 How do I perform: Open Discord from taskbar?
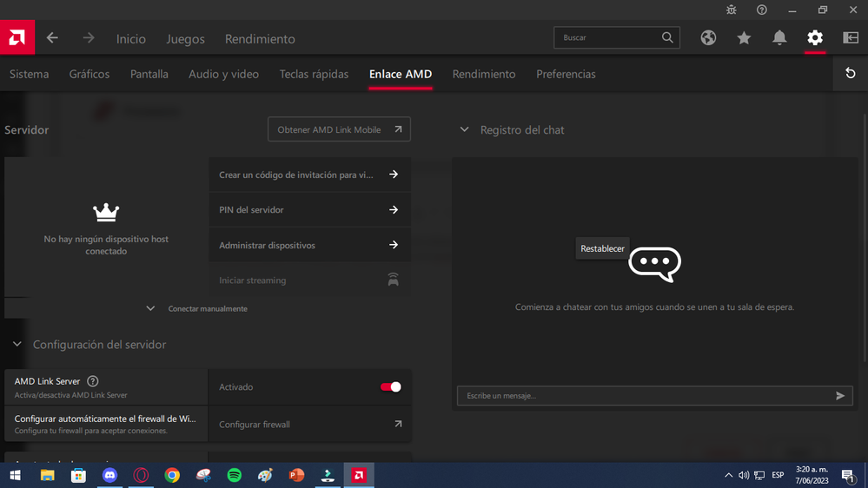(x=109, y=475)
